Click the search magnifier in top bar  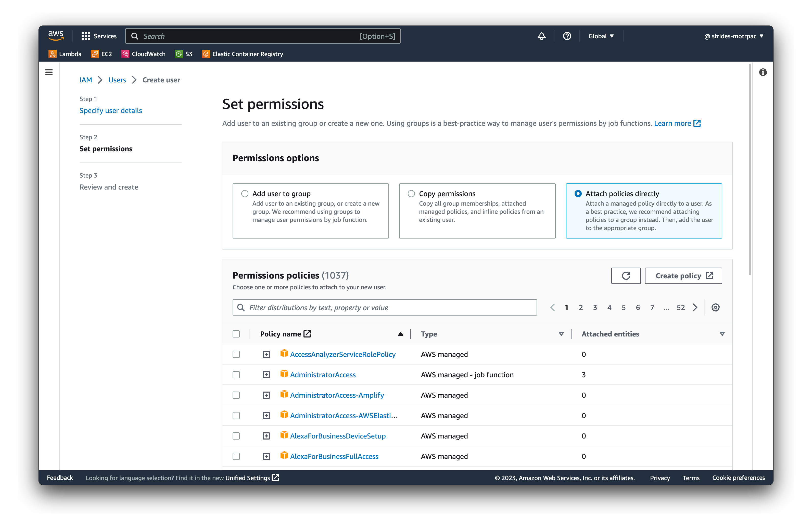135,36
